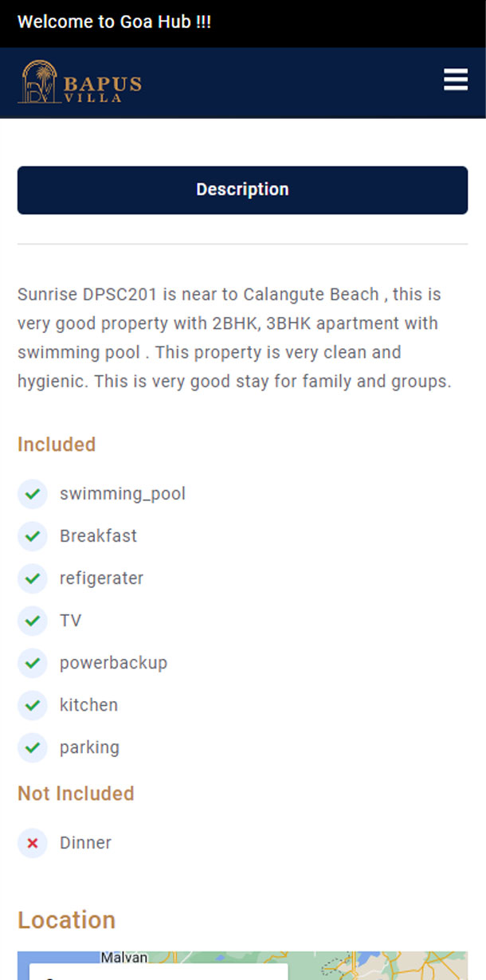The height and width of the screenshot is (980, 486).
Task: Click the swimming_pool green checkmark icon
Action: (x=33, y=494)
